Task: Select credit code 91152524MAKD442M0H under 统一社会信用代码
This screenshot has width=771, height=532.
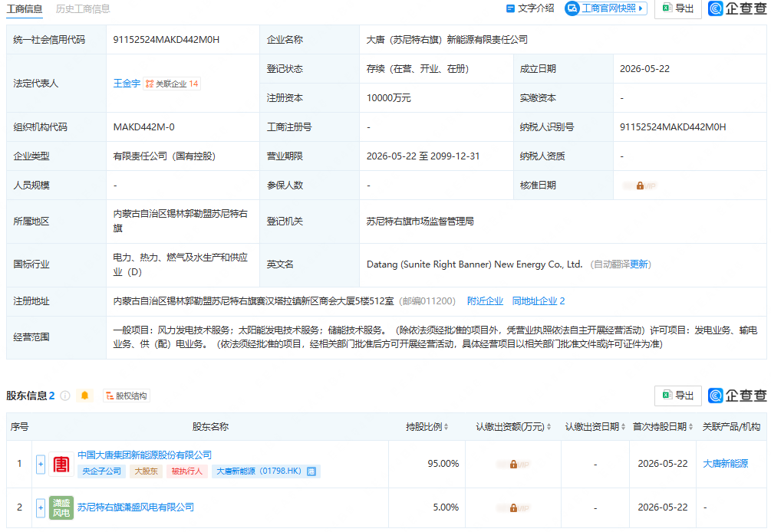Action: [x=166, y=40]
